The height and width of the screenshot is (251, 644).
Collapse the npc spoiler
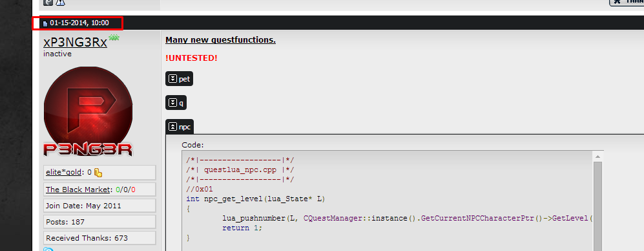pyautogui.click(x=179, y=127)
